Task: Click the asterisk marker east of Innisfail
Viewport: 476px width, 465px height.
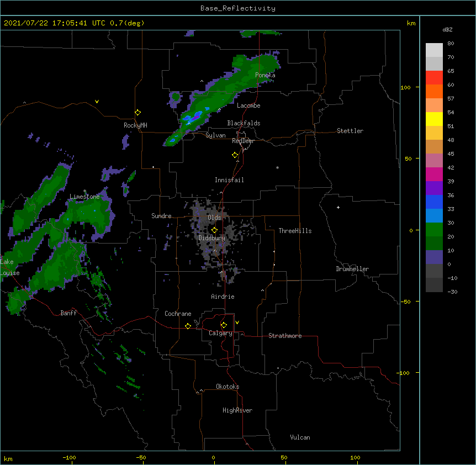Action: (277, 167)
